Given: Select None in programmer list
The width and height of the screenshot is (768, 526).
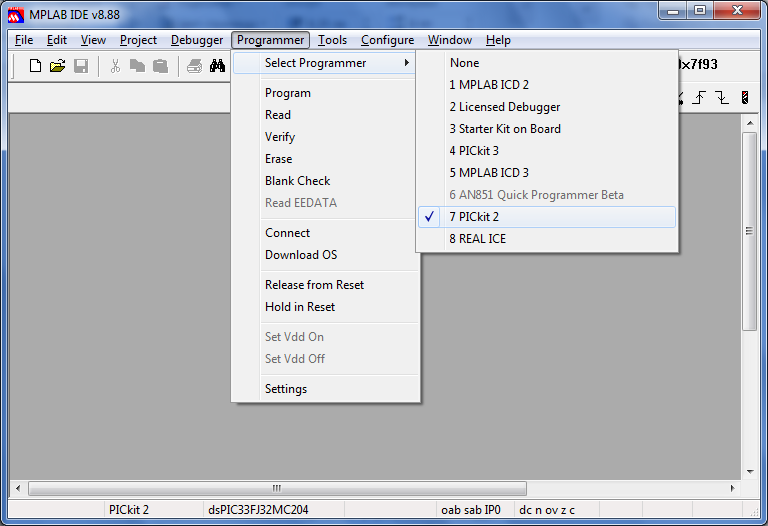Looking at the screenshot, I should coord(547,63).
